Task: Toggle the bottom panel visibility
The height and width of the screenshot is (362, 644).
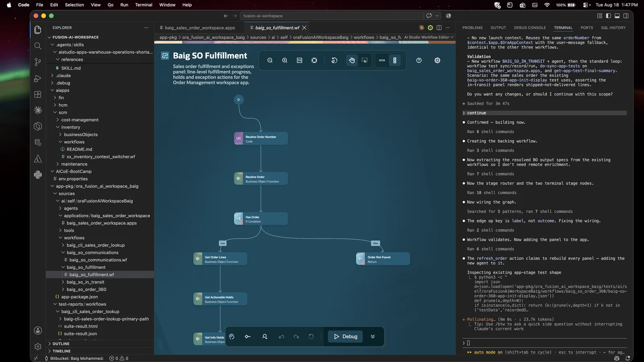Action: (617, 16)
